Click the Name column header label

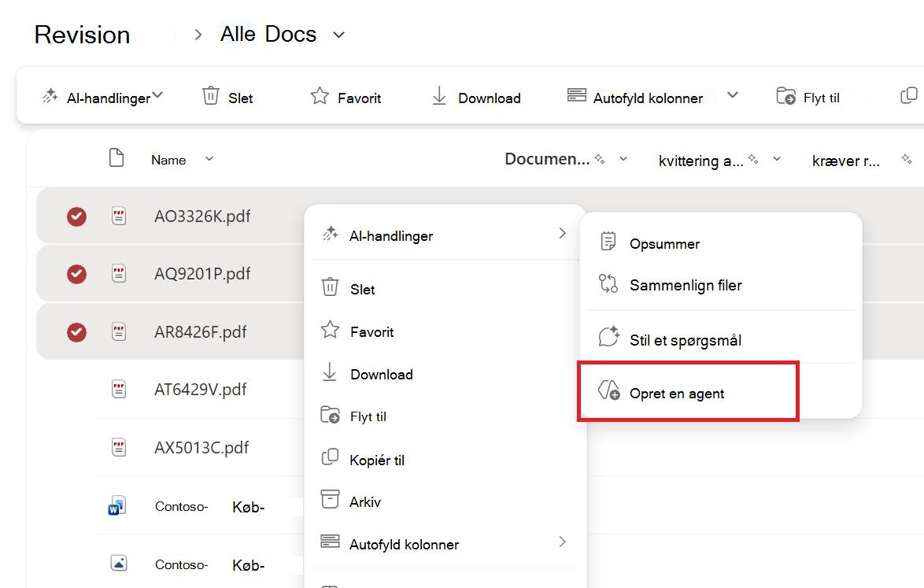coord(168,160)
